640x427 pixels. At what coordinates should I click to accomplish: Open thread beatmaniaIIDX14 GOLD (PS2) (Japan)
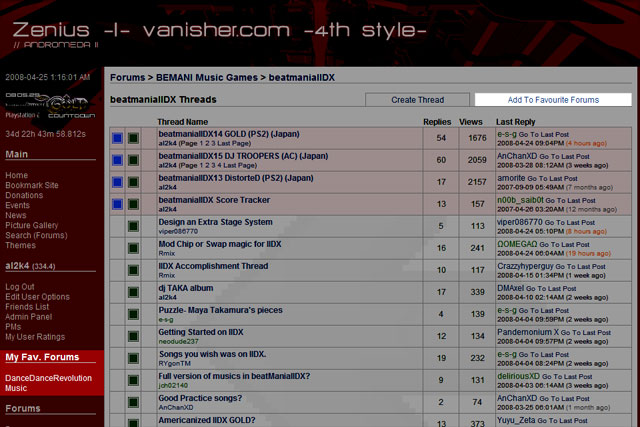click(229, 134)
